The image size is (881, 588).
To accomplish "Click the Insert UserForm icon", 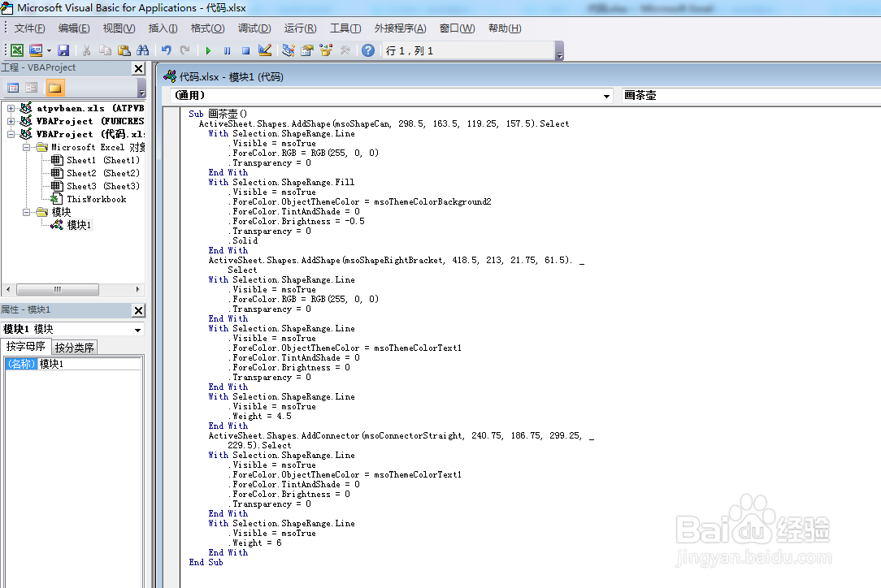I will [36, 50].
